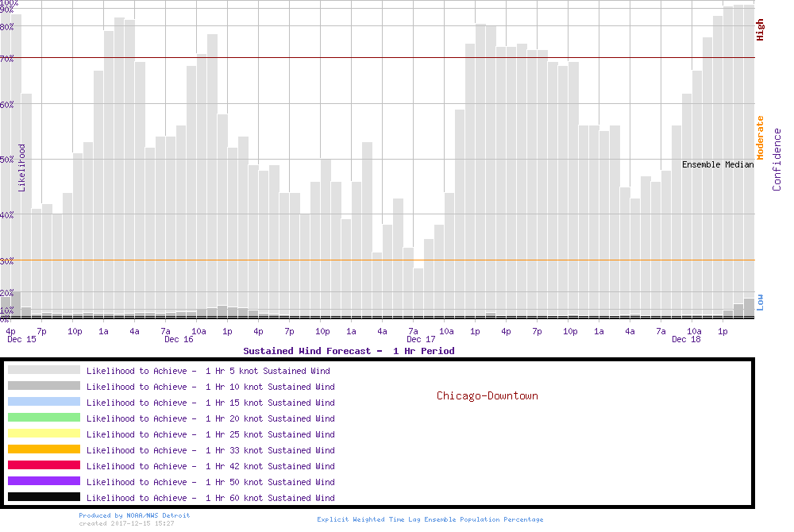This screenshot has height=532, width=794.
Task: Select the Dec 16 date marker
Action: coord(179,340)
